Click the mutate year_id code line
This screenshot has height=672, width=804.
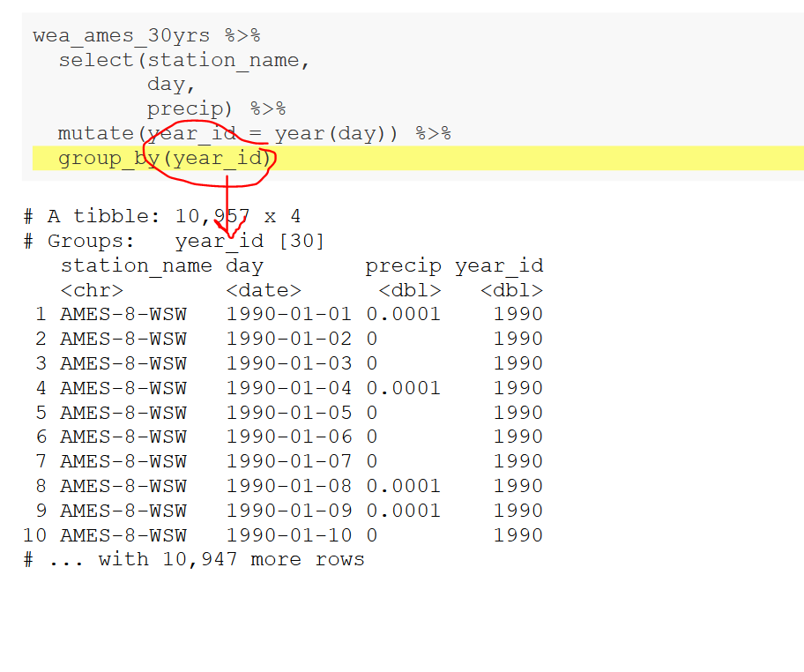point(254,133)
